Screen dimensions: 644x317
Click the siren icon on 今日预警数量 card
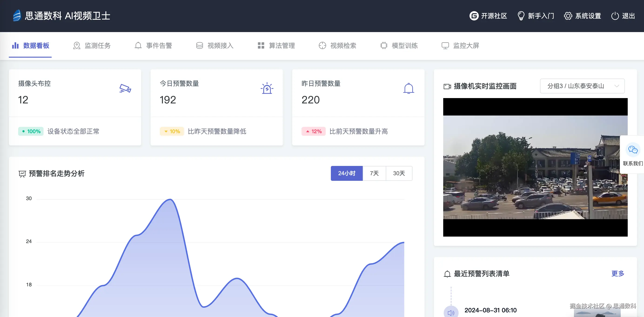[267, 89]
